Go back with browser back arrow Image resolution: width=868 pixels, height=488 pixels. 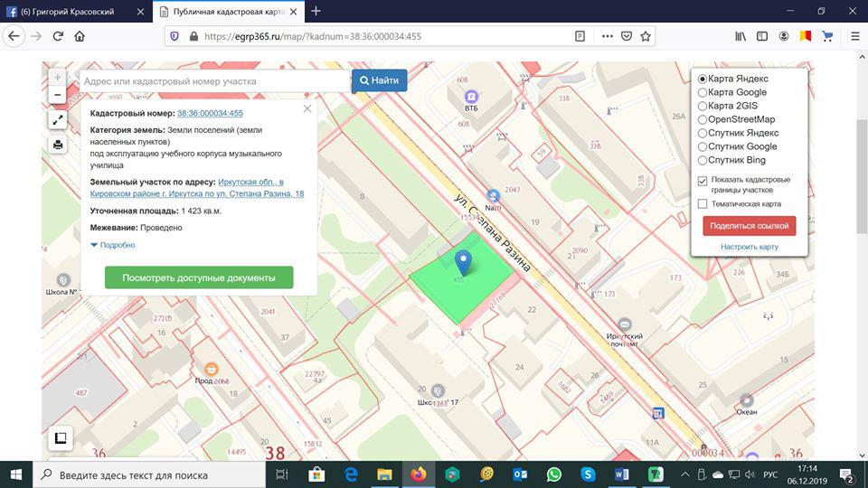coord(14,36)
